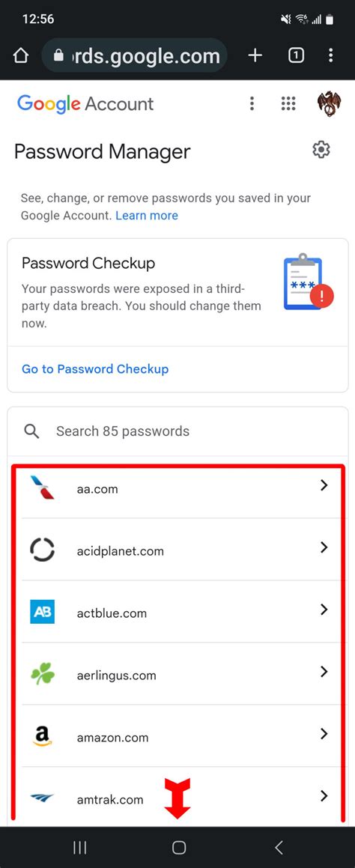Image resolution: width=355 pixels, height=868 pixels.
Task: Open the Google apps grid
Action: tap(288, 103)
